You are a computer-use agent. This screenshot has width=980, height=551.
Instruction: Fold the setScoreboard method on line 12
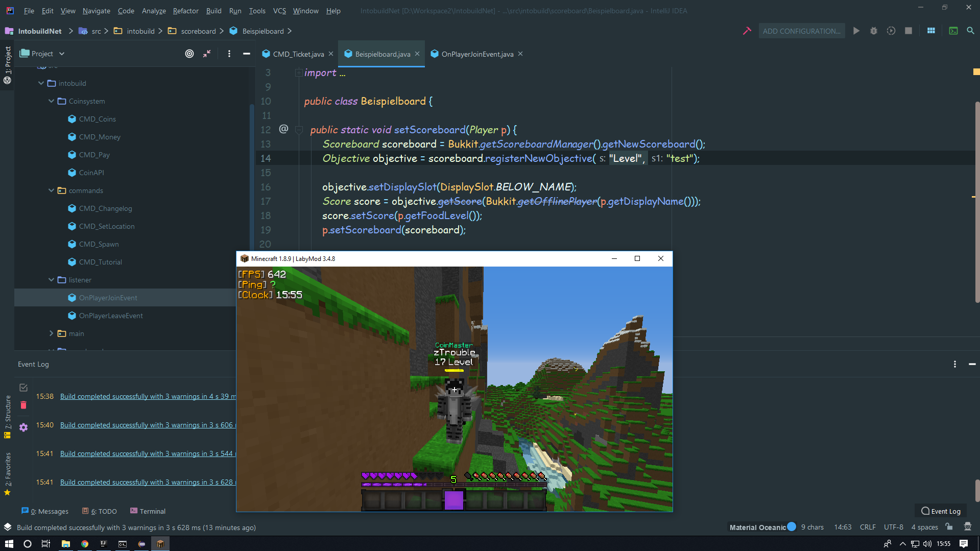(300, 130)
